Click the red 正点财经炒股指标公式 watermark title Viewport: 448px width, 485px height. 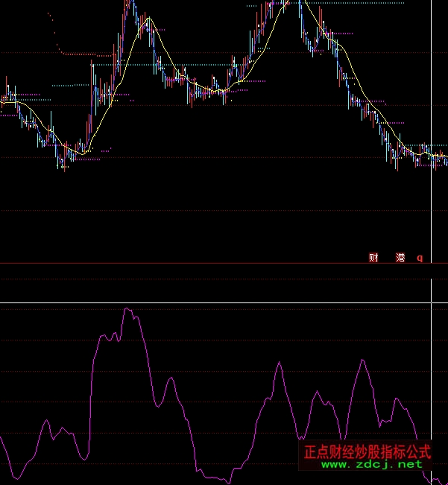tap(367, 451)
